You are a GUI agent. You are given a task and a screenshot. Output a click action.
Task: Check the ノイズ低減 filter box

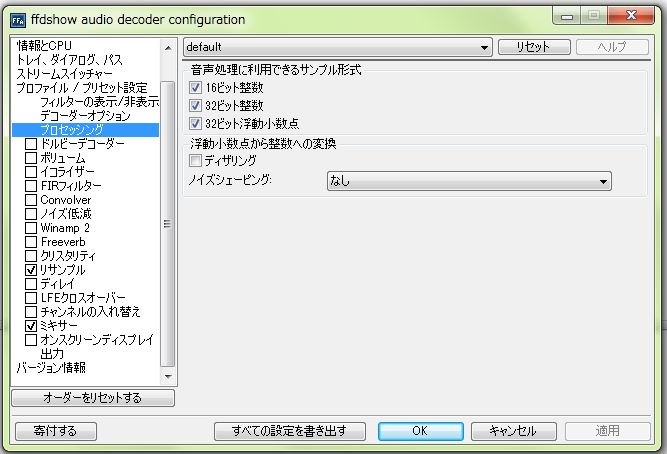[31, 214]
